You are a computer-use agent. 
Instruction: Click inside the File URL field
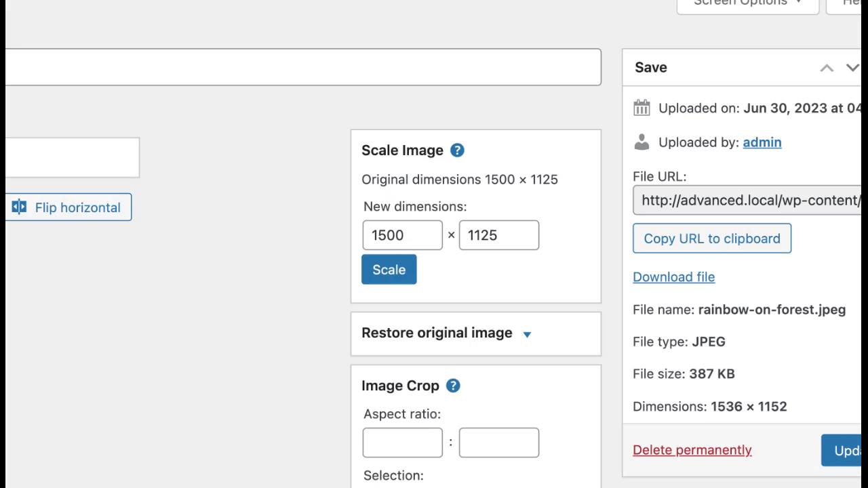point(746,200)
